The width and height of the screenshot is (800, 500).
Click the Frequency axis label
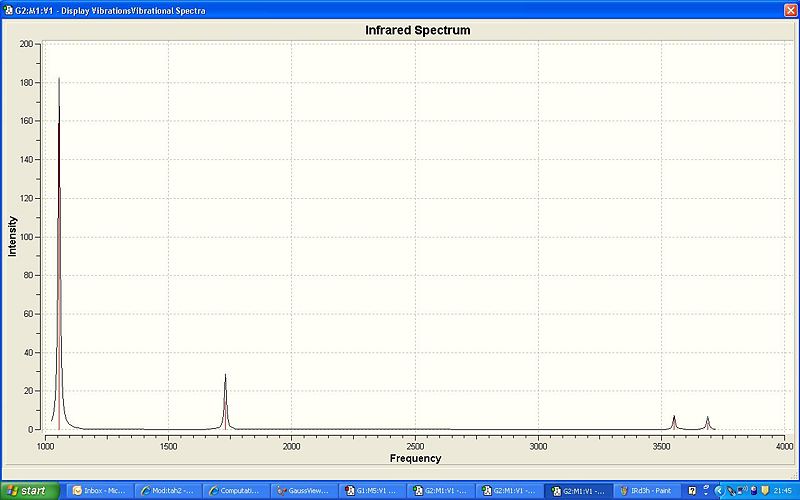coord(415,458)
